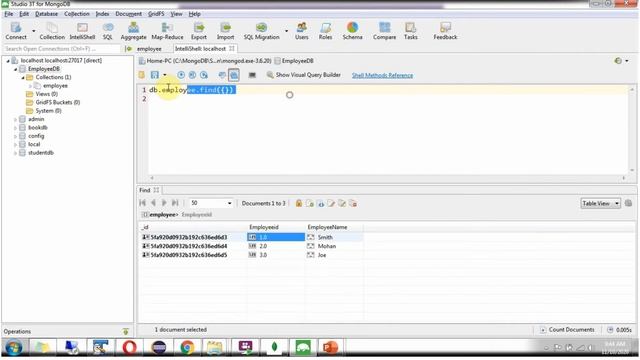Click the open script folder icon

tap(142, 75)
